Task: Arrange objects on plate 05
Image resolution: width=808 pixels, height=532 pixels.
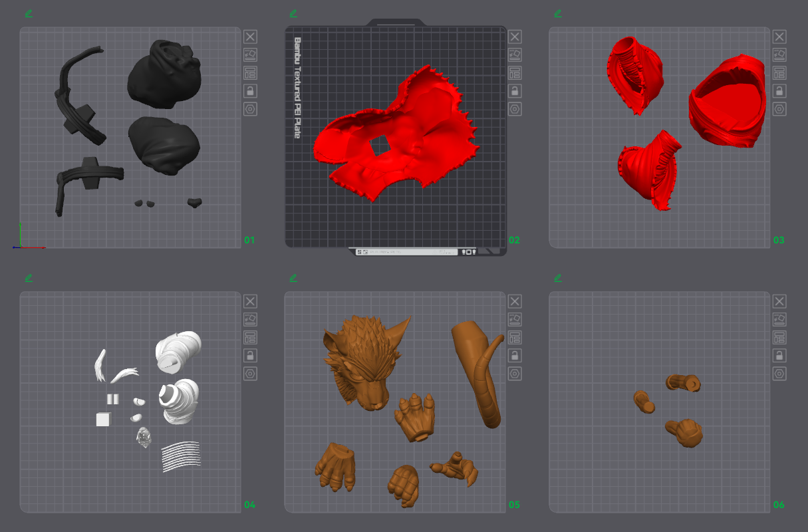Action: pos(515,337)
